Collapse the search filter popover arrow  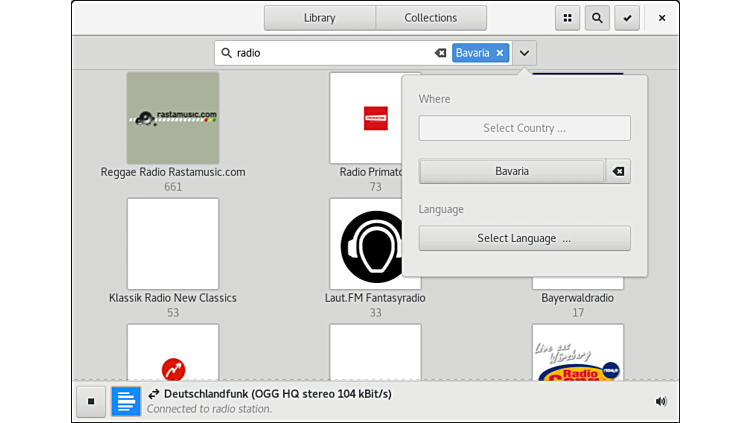[x=525, y=53]
